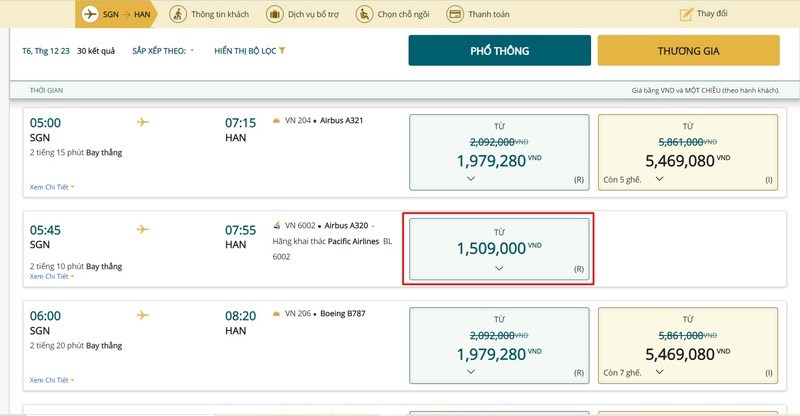Choose the 06:00 flight 1,979,280 VND economy fare
800x416 pixels.
pos(498,346)
